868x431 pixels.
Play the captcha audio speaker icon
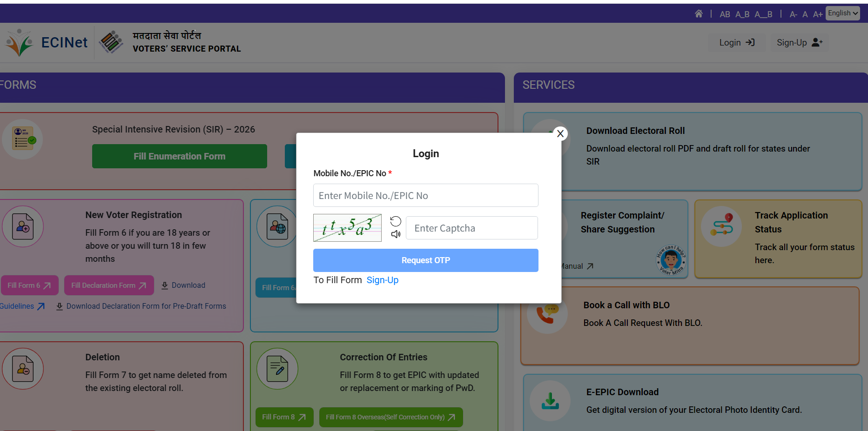pos(396,234)
